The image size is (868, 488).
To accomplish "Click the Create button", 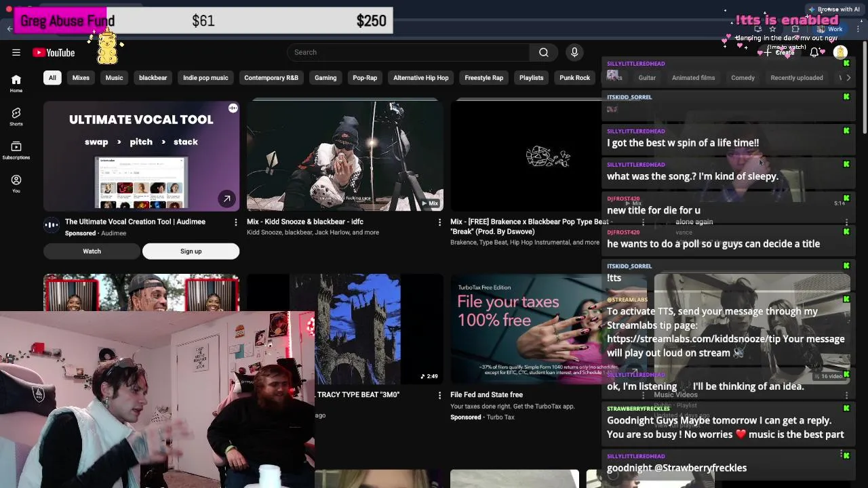I will [x=780, y=52].
